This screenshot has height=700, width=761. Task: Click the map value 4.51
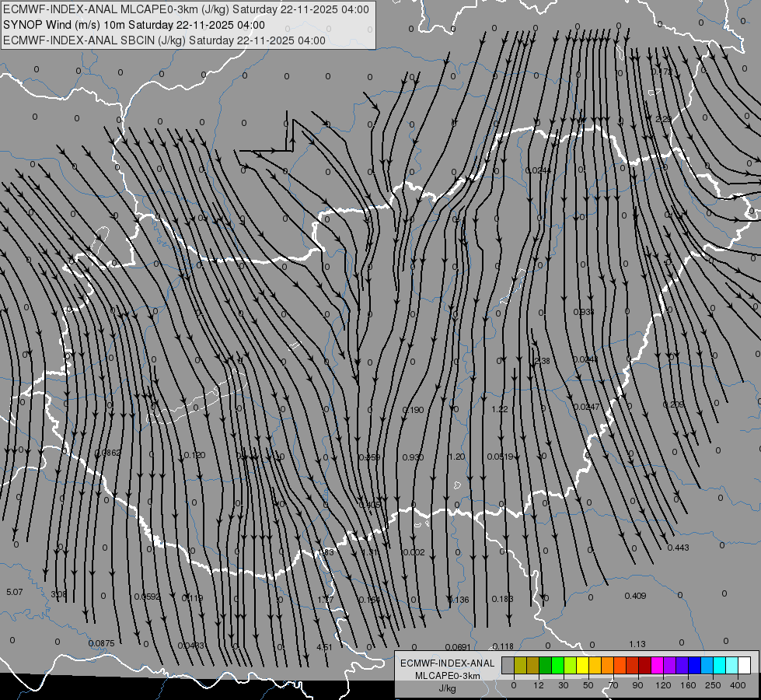tap(324, 647)
